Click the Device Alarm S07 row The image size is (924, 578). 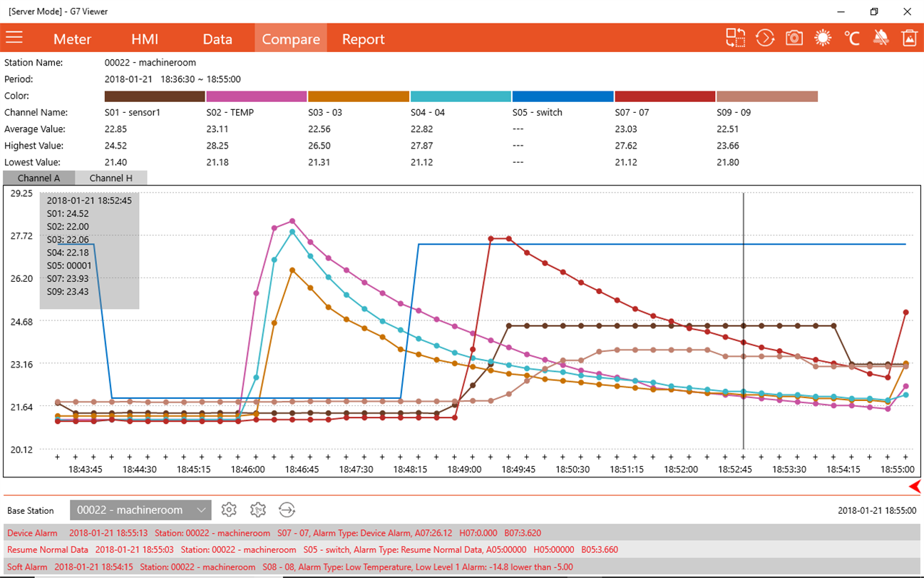pos(462,532)
